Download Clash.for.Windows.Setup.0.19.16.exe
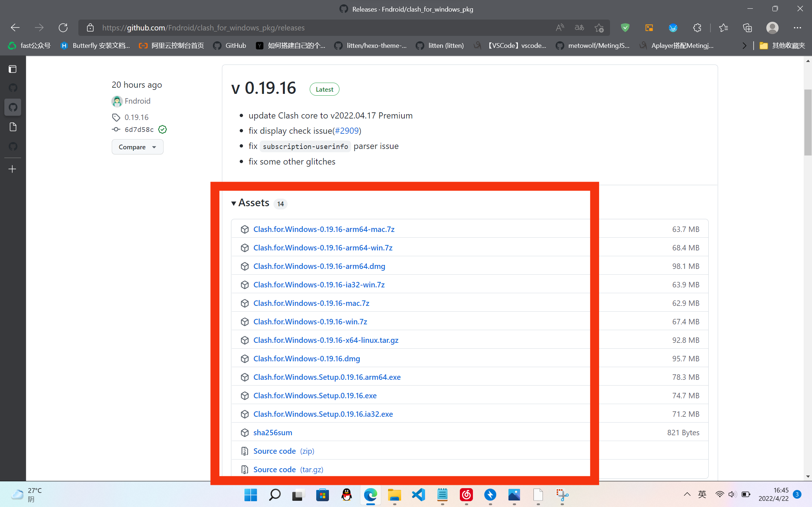This screenshot has width=812, height=507. (x=315, y=395)
